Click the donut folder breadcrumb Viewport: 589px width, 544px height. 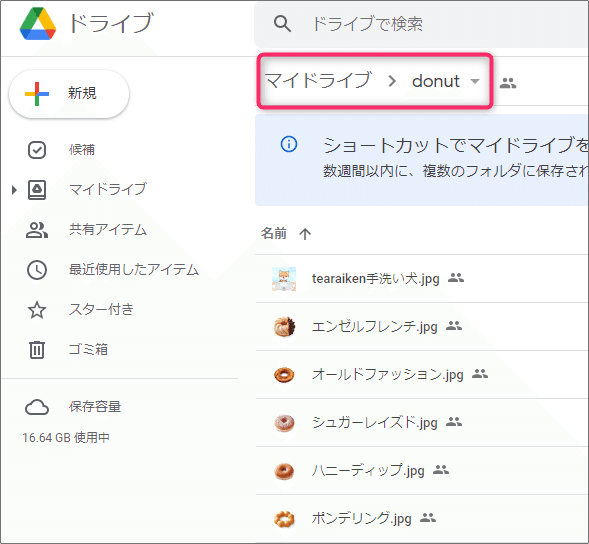[436, 81]
